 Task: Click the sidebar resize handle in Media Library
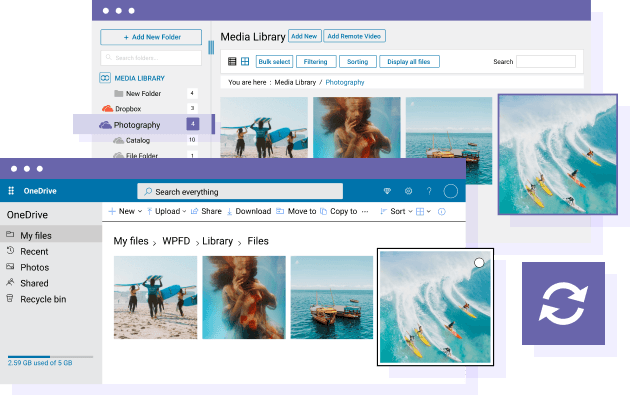pyautogui.click(x=211, y=47)
